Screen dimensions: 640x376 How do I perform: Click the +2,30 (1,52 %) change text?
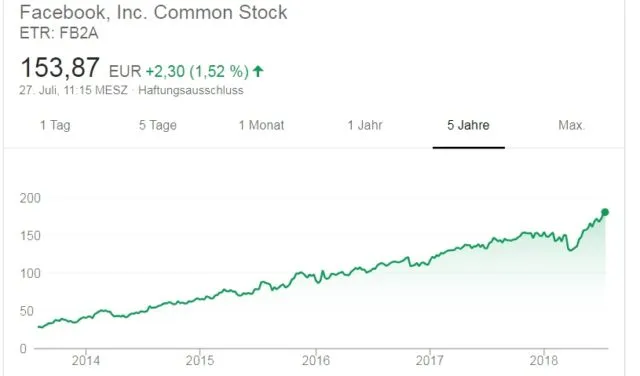[197, 71]
